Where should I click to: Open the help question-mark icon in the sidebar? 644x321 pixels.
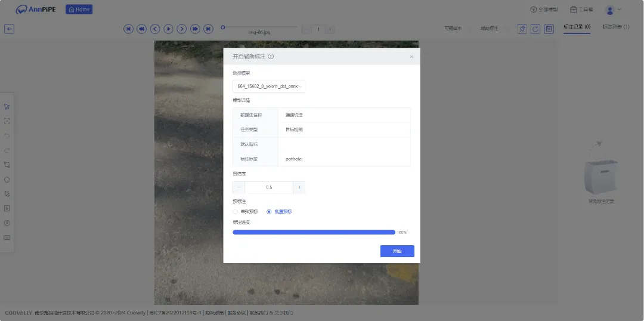pos(7,223)
